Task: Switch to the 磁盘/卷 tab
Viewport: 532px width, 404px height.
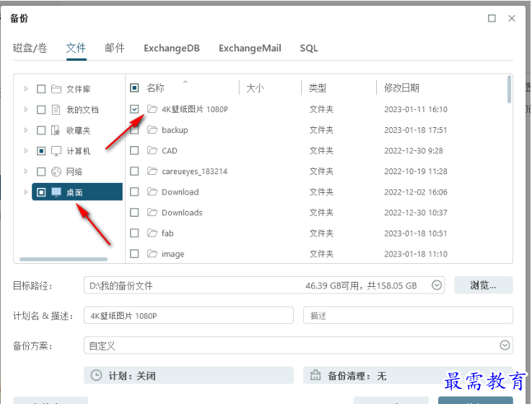Action: click(30, 48)
